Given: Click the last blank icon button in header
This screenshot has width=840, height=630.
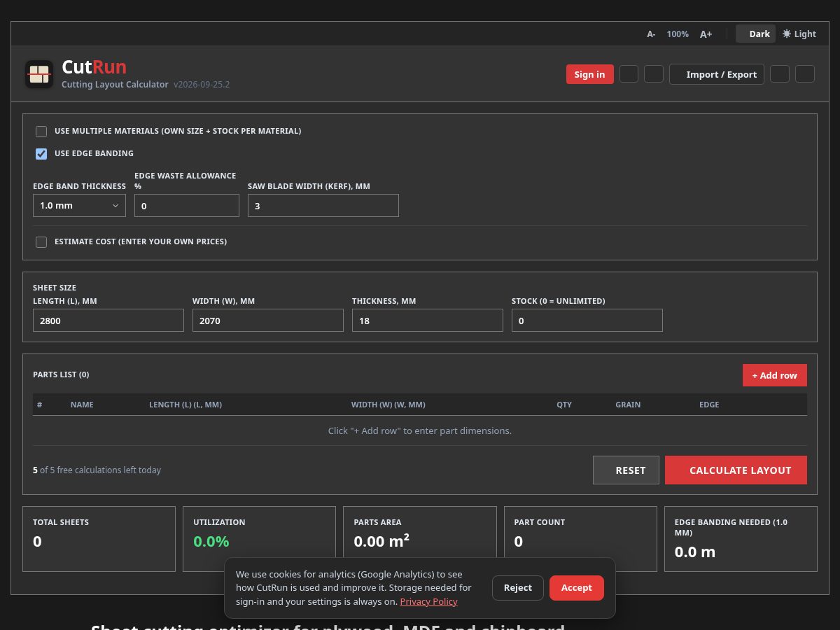Looking at the screenshot, I should click(x=805, y=74).
